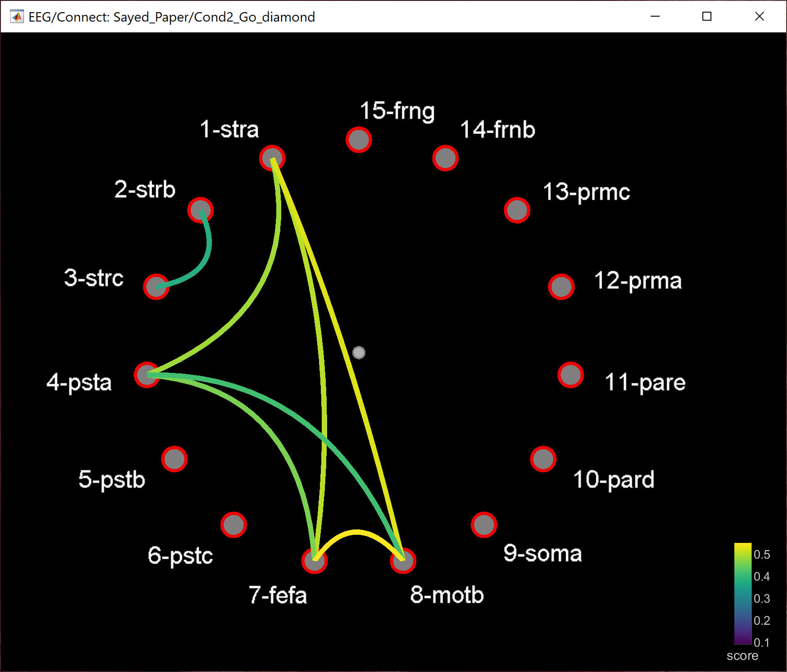Screen dimensions: 787x672
Task: Click the score colorbar gradient
Action: 742,593
